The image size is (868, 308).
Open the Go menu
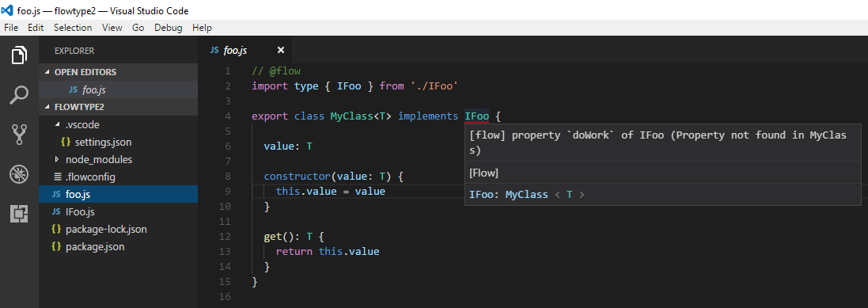tap(138, 28)
